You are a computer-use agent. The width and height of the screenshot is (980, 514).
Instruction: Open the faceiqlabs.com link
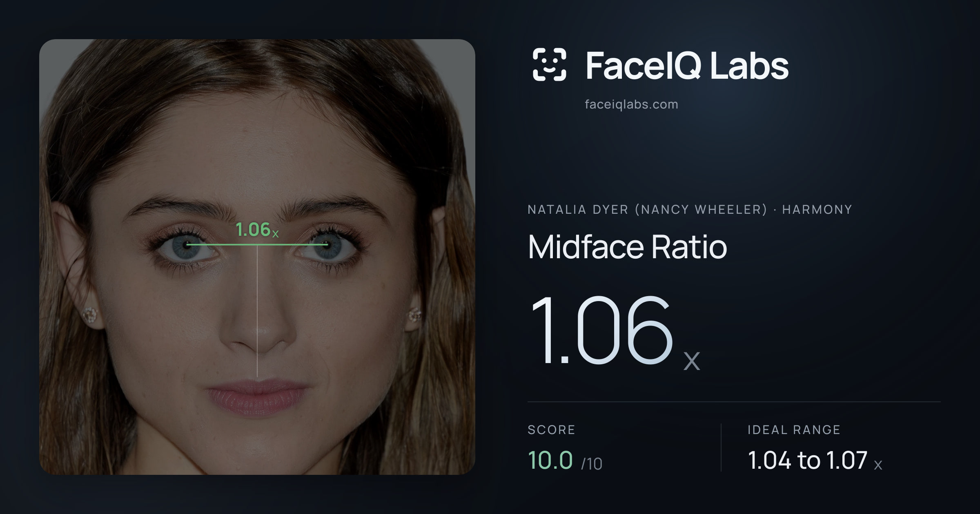point(631,104)
